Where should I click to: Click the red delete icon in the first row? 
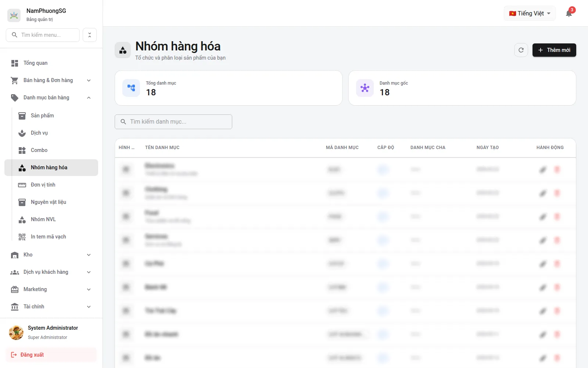pos(557,170)
